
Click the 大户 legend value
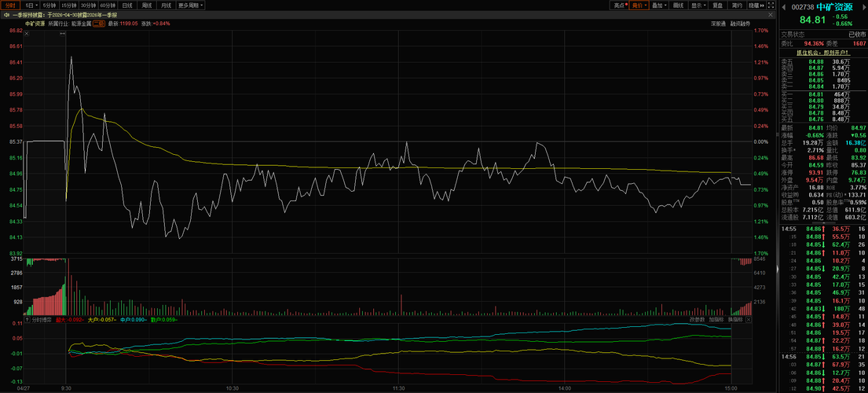[102, 319]
